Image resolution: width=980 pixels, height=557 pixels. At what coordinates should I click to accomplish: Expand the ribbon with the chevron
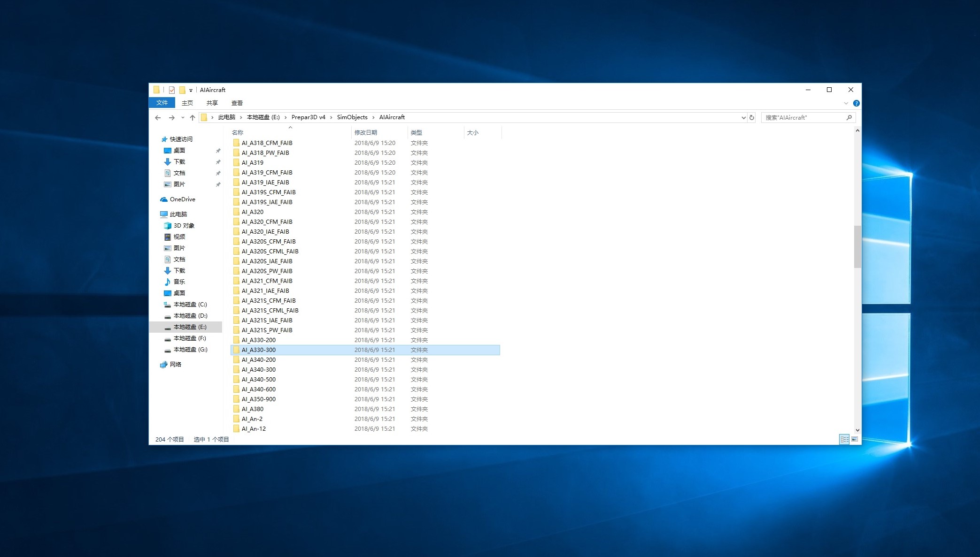pos(846,103)
